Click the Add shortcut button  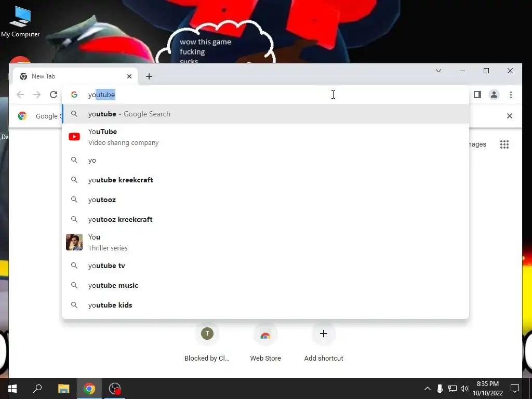point(323,343)
